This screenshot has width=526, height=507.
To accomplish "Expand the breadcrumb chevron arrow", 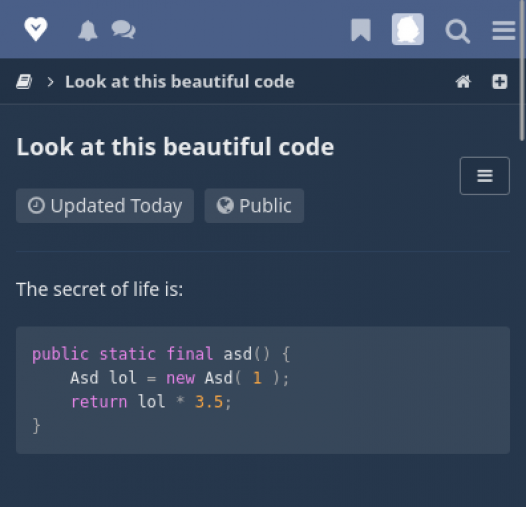I will 50,82.
